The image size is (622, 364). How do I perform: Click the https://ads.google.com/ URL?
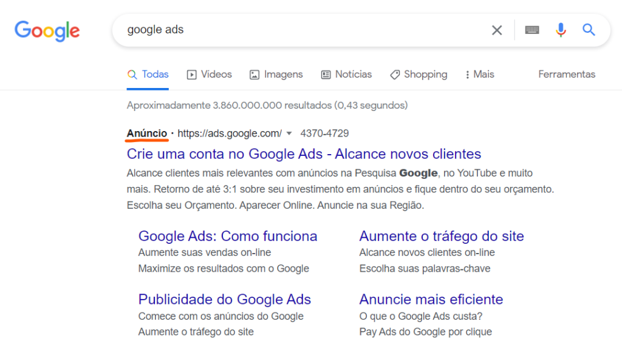[230, 133]
